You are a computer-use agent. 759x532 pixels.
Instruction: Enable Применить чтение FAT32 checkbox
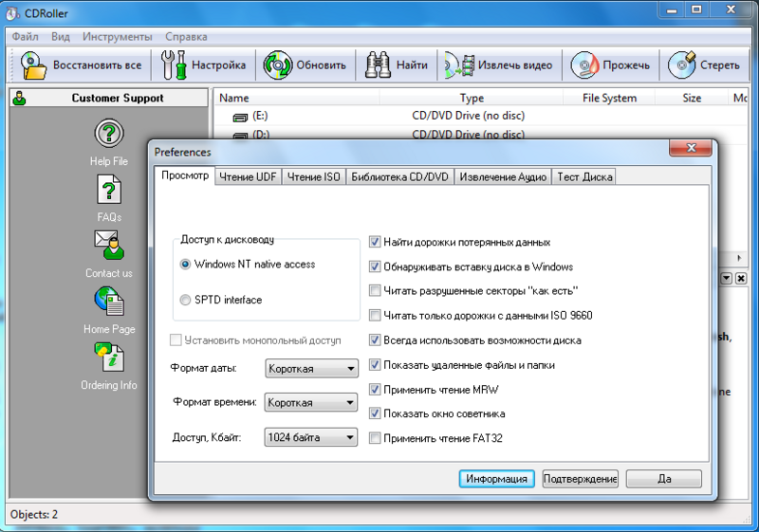[x=375, y=438]
